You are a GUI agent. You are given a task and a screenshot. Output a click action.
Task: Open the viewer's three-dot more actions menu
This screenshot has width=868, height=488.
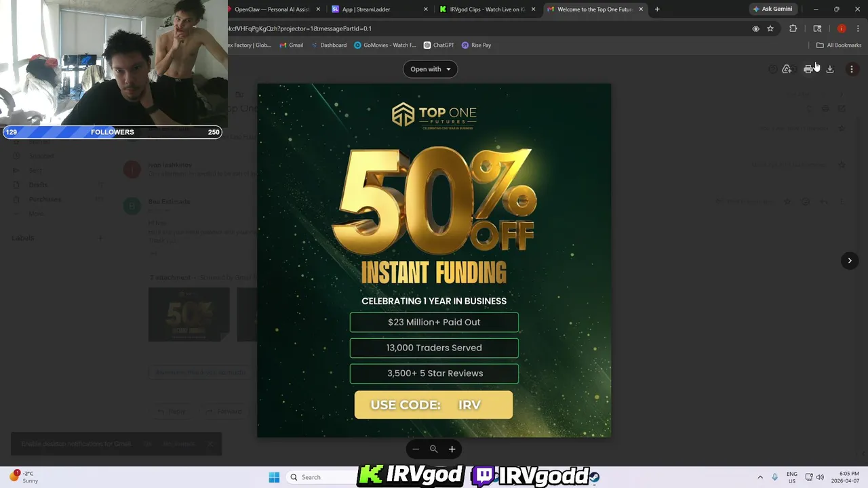[852, 69]
